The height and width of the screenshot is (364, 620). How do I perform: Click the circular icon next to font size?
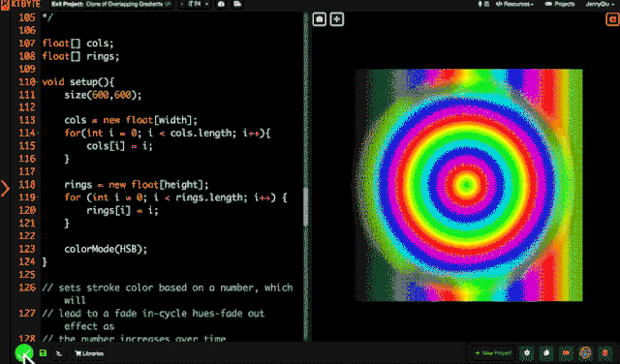221,4
